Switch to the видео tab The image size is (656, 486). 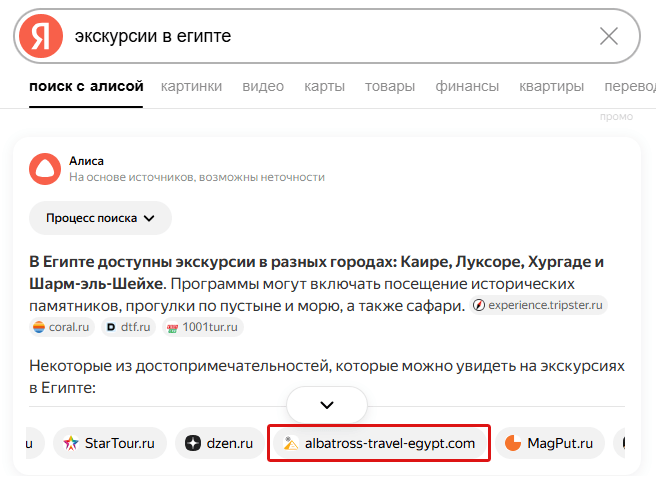(263, 86)
